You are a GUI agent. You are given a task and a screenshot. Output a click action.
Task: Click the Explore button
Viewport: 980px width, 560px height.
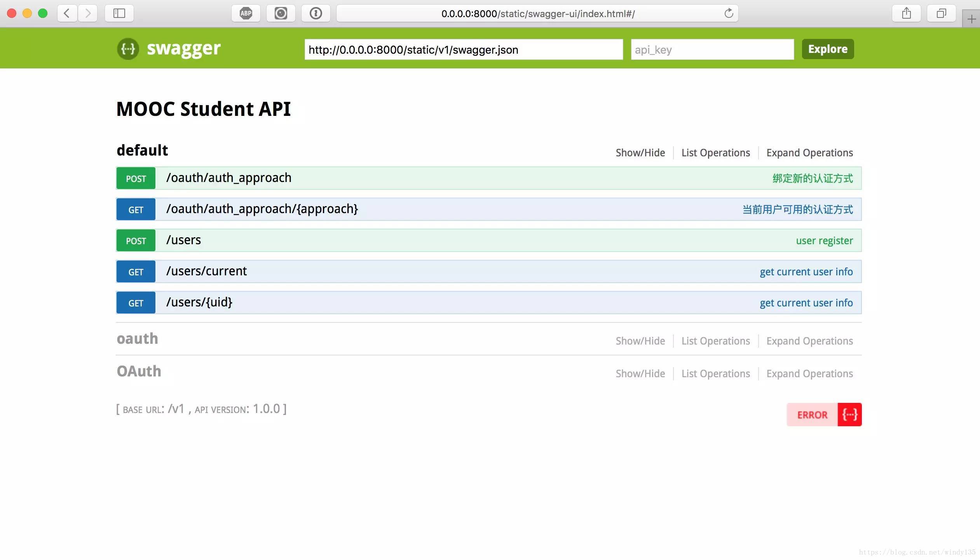(828, 49)
